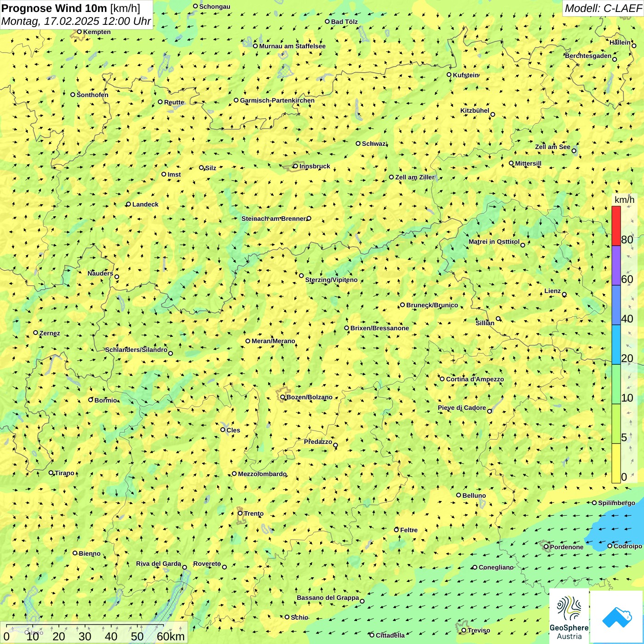
Task: Click the 'Belluno' label
Action: 474,495
